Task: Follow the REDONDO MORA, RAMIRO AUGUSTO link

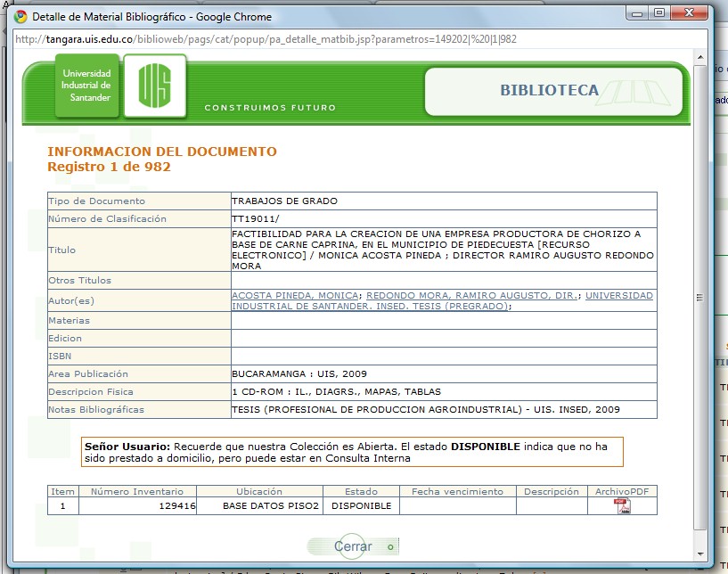Action: (472, 295)
